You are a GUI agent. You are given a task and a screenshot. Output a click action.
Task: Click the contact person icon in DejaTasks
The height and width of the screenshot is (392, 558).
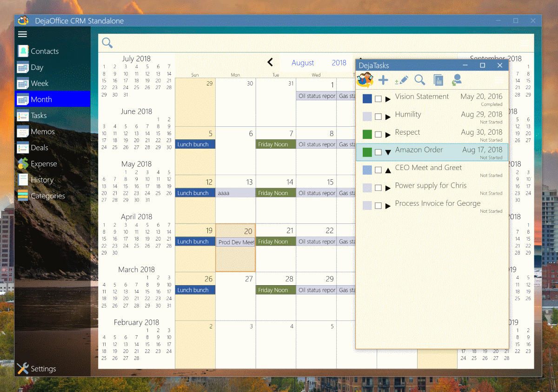[457, 80]
